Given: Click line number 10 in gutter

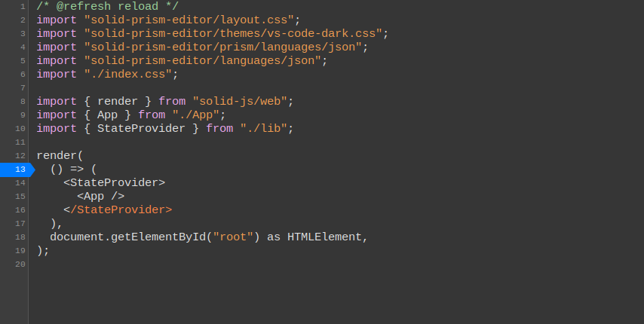Looking at the screenshot, I should (x=20, y=128).
